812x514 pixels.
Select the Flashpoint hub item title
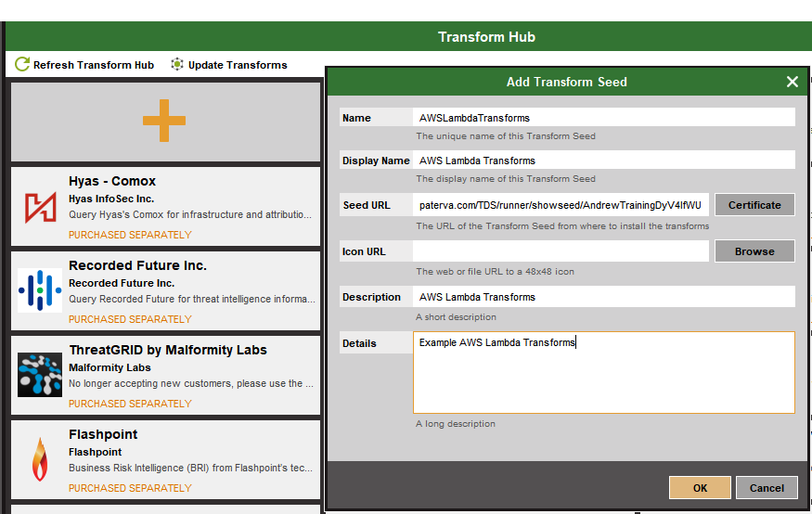103,434
